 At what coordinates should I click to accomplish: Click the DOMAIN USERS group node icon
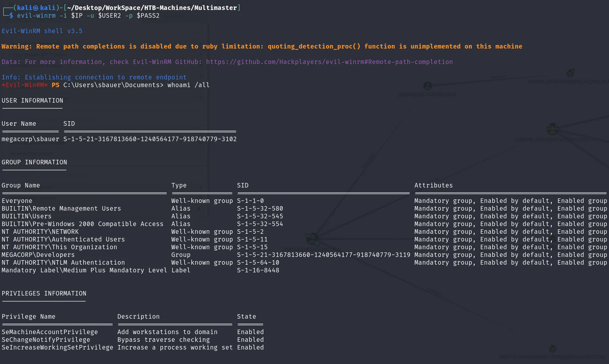(552, 129)
